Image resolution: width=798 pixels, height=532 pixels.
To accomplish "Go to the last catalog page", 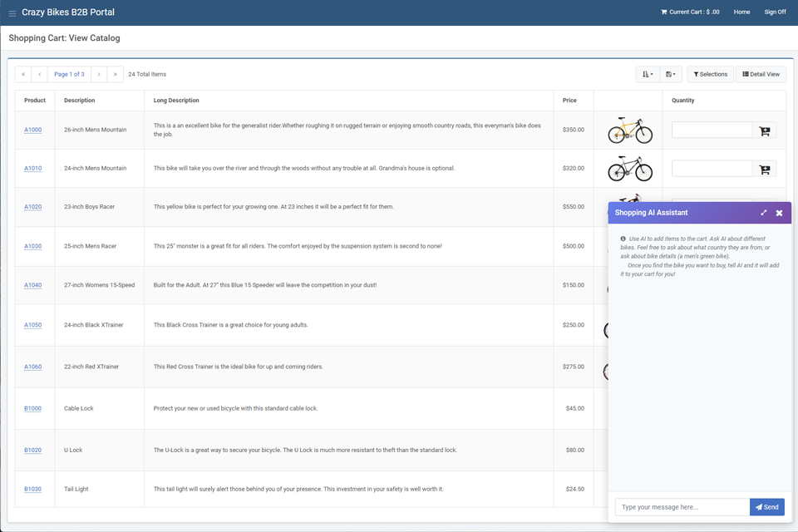I will (114, 73).
